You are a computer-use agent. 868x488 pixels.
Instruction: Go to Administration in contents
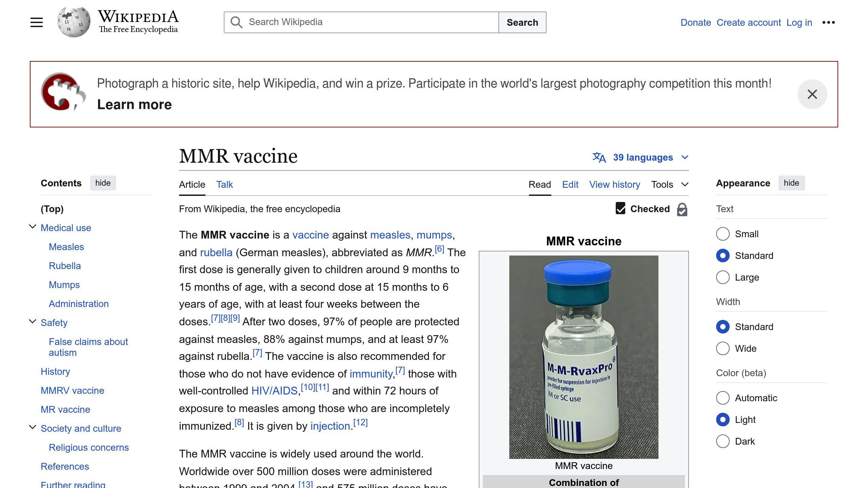79,304
